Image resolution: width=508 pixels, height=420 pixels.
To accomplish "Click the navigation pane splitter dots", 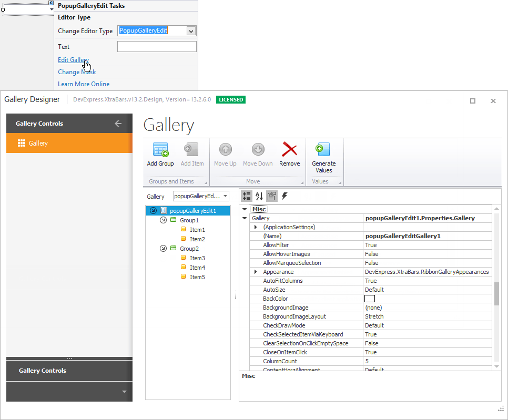I will coord(69,358).
